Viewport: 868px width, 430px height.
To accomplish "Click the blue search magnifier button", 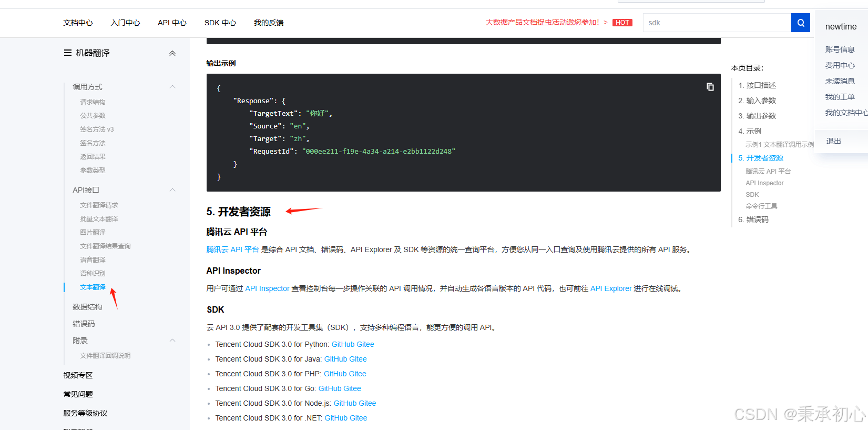I will pos(800,23).
